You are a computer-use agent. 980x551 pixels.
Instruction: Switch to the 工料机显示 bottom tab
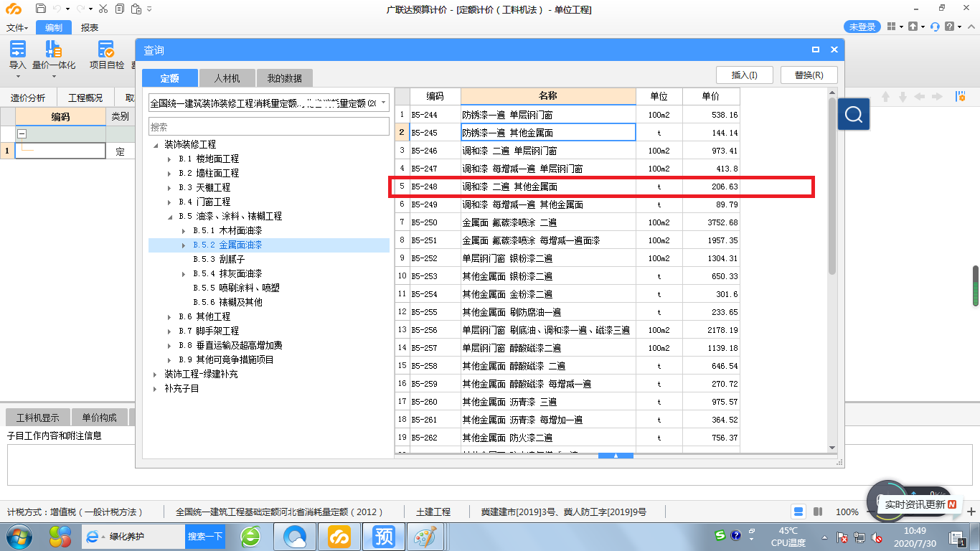click(37, 418)
